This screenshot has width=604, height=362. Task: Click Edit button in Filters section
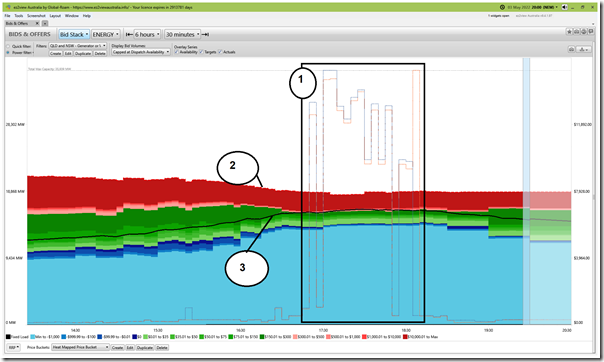pyautogui.click(x=68, y=53)
